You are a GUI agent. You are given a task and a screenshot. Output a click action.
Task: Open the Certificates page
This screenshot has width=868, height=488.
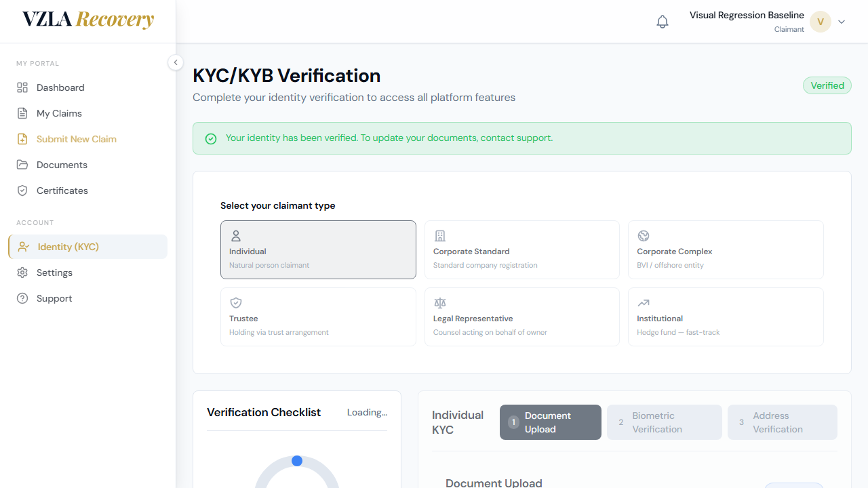pos(87,190)
